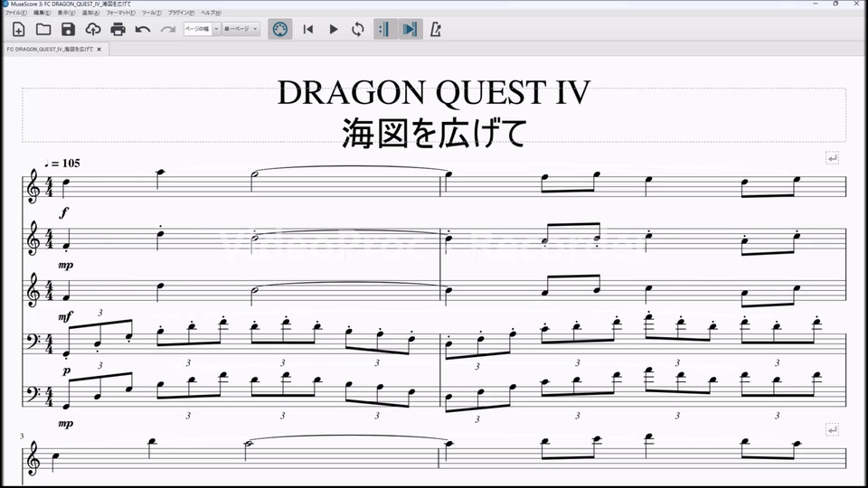Redo the last undone action

(x=168, y=29)
